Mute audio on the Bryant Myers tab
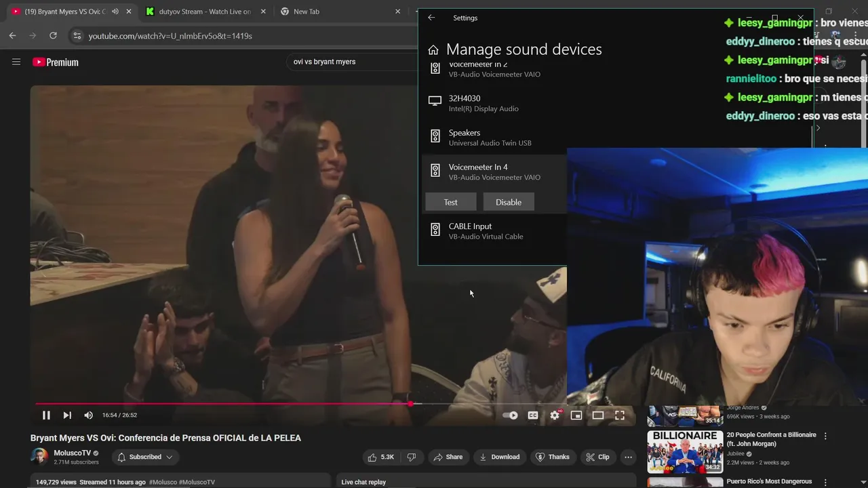Screen dimensions: 868x488 pos(115,12)
